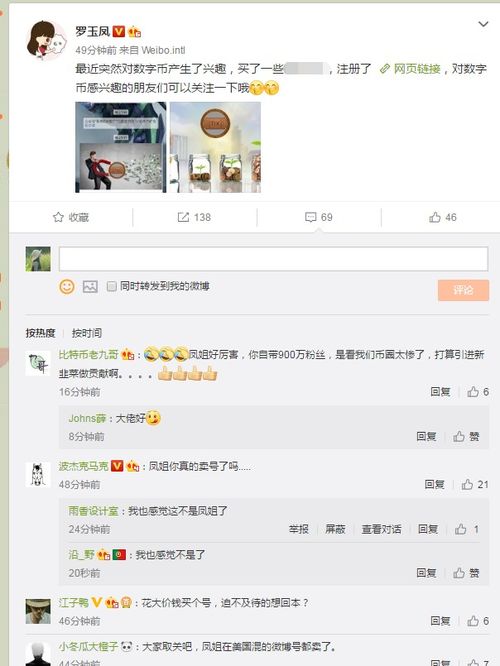Like the post with thumbs-up 46
The width and height of the screenshot is (500, 666).
point(435,217)
